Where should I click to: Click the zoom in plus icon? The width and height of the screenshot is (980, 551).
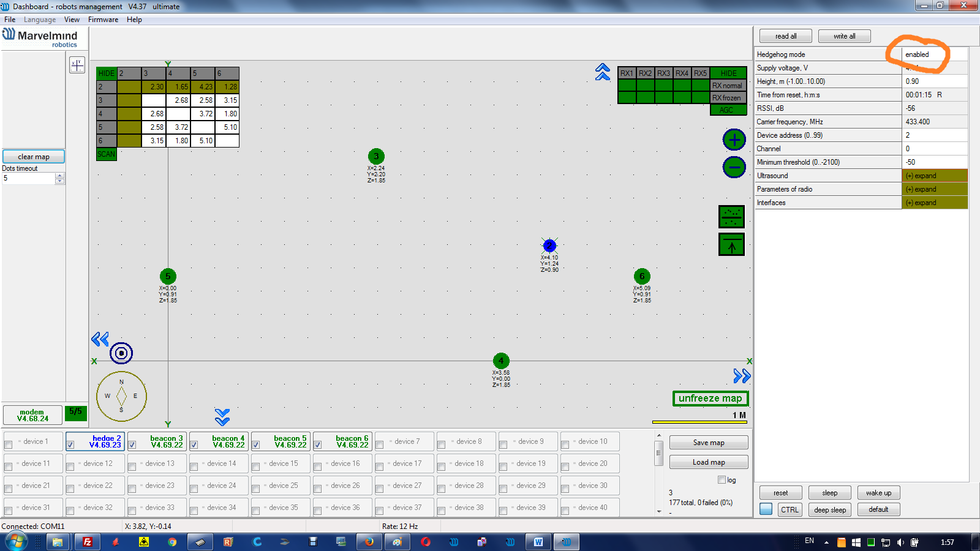(734, 140)
